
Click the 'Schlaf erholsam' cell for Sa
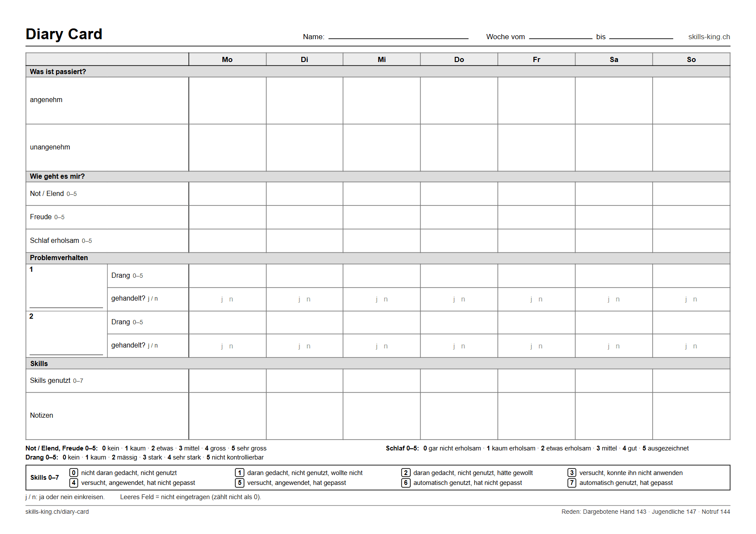click(x=614, y=241)
